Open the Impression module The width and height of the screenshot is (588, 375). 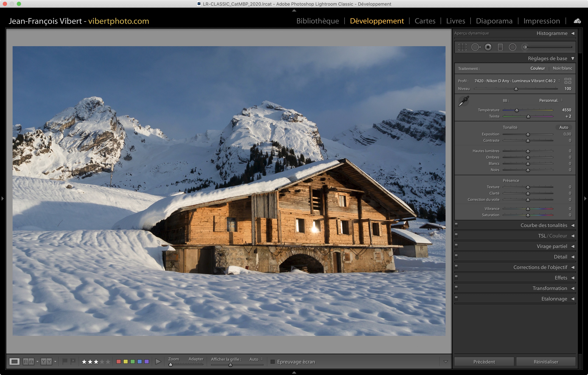click(x=541, y=21)
